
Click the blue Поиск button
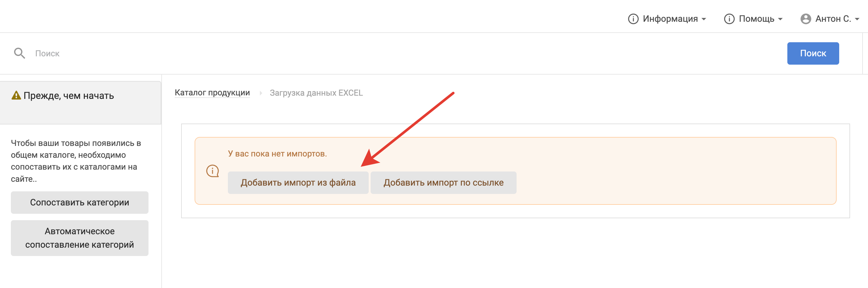[813, 53]
